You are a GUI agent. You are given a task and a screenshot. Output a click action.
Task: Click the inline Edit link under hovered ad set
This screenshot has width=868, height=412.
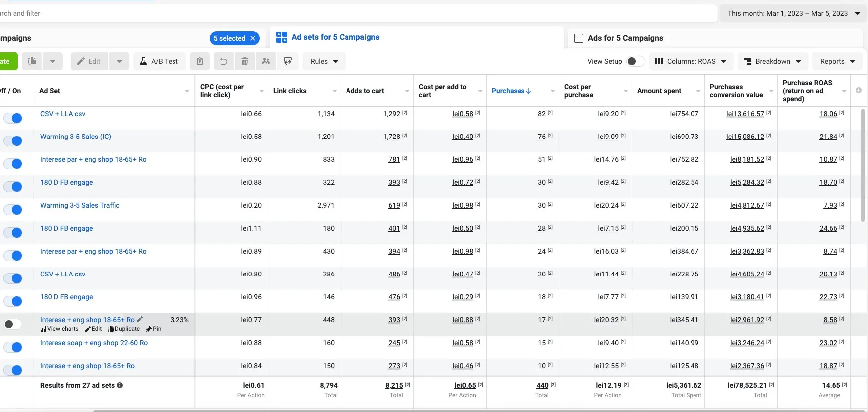click(94, 329)
